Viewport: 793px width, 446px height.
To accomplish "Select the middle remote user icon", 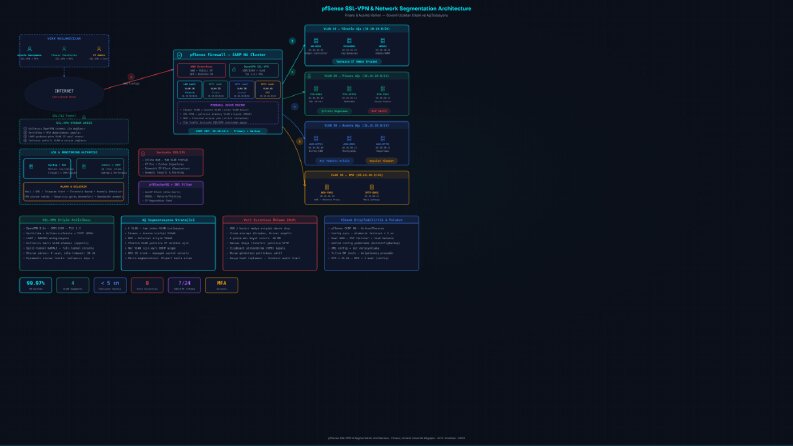I will 64,49.
